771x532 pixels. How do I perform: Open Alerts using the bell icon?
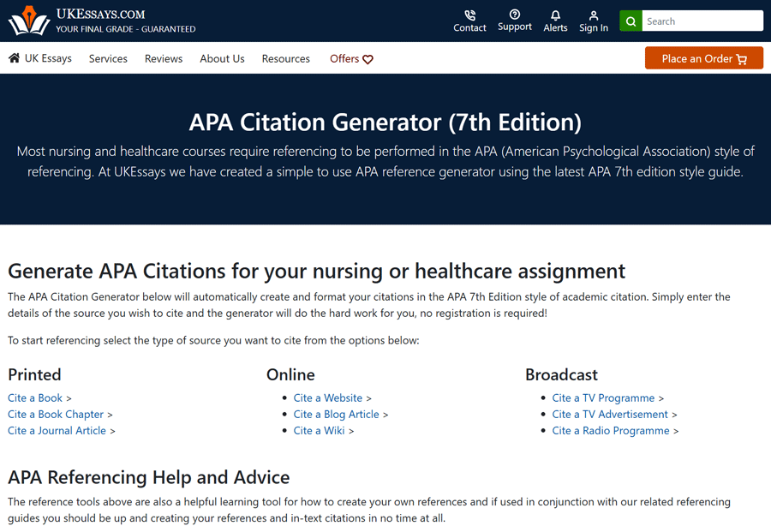click(555, 15)
